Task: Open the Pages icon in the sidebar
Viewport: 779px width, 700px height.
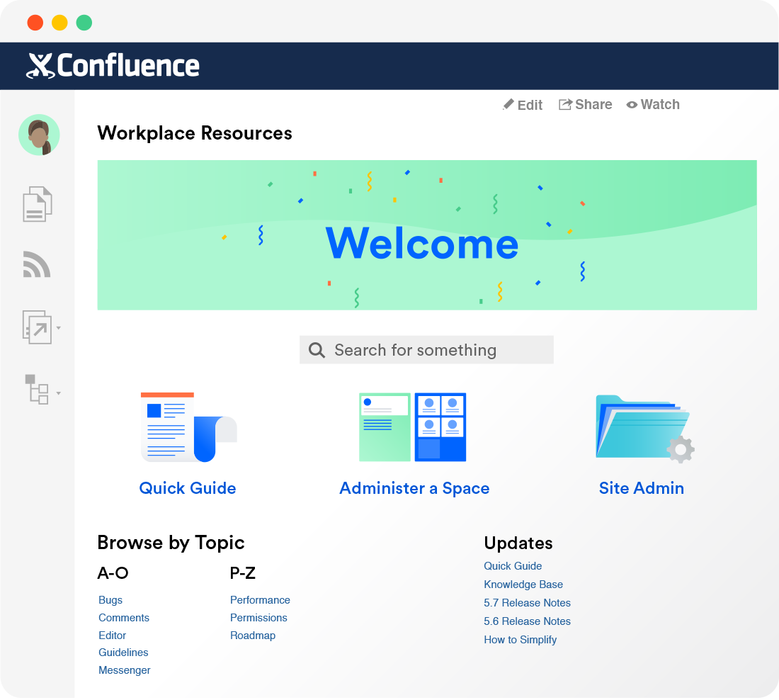Action: click(x=36, y=203)
